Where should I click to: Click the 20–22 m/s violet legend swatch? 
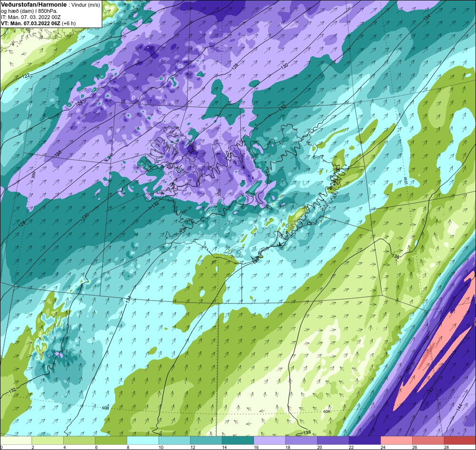click(333, 440)
